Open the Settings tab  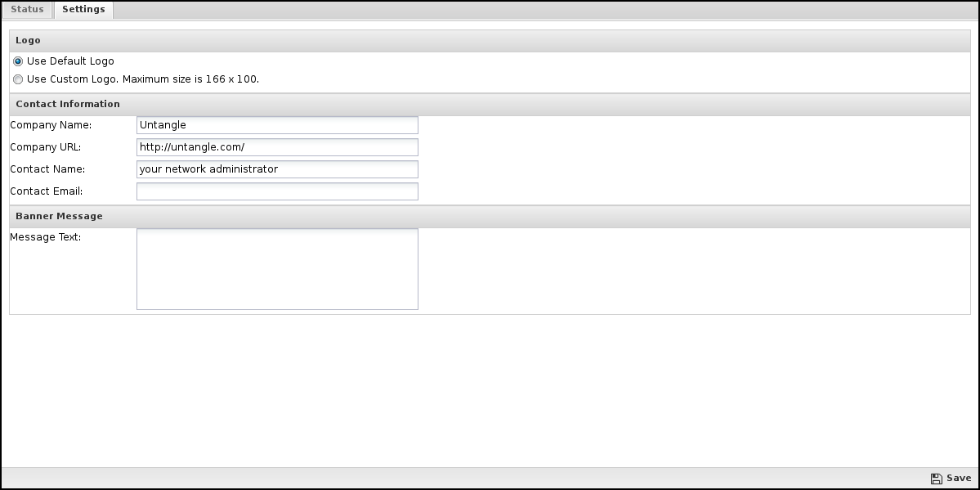tap(83, 9)
